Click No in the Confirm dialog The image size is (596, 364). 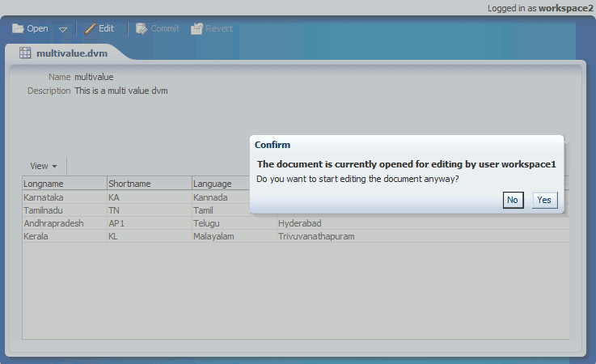(x=513, y=200)
